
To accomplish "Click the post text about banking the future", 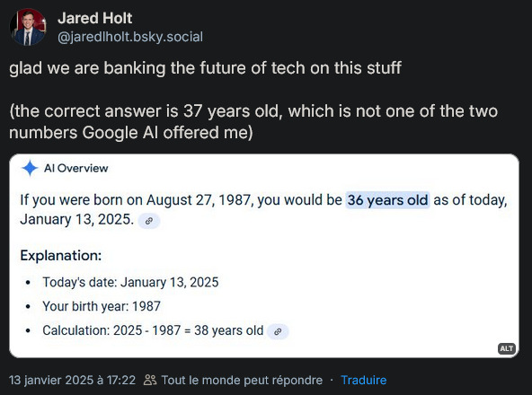I will (205, 68).
